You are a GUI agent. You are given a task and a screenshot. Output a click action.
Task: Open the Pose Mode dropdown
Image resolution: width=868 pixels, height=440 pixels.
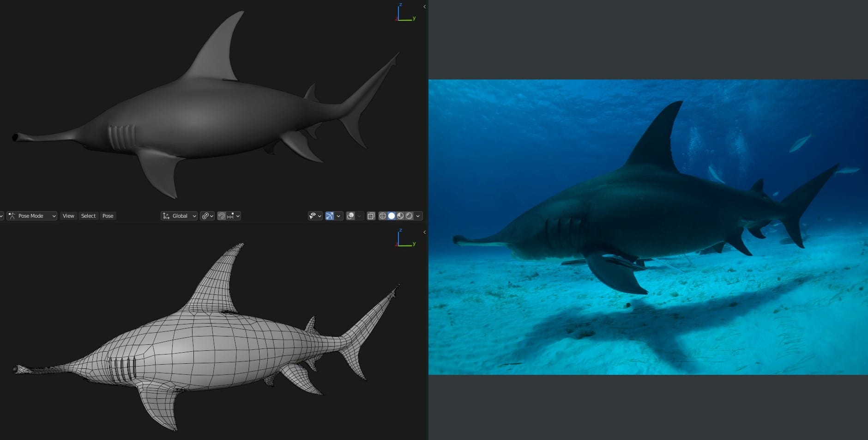tap(32, 216)
